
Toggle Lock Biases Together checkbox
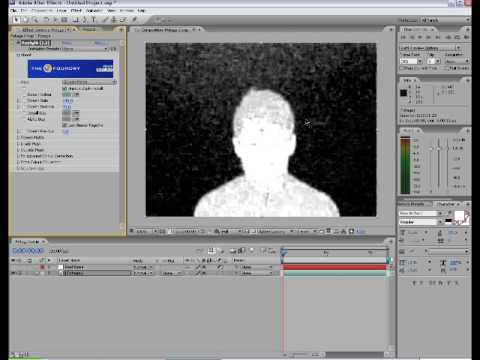tap(65, 125)
